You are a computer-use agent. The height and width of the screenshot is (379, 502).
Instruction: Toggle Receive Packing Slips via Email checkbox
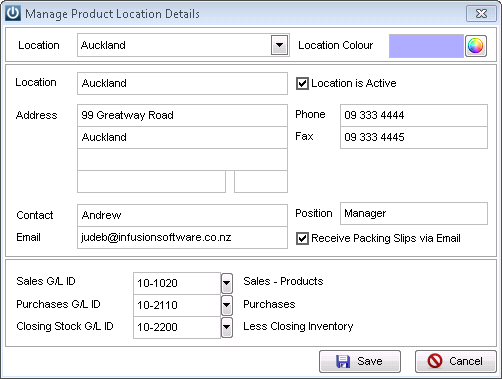pyautogui.click(x=302, y=239)
